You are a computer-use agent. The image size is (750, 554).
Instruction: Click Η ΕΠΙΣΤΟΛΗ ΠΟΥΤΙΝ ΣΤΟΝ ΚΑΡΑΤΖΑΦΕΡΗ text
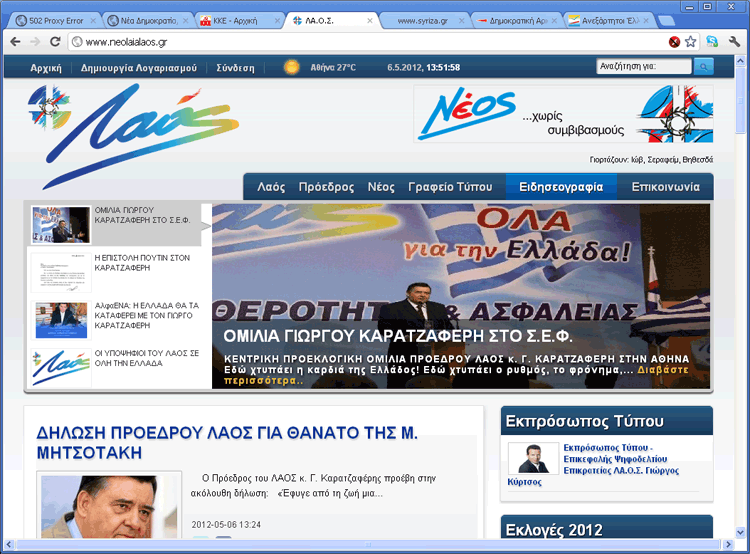coord(142,263)
